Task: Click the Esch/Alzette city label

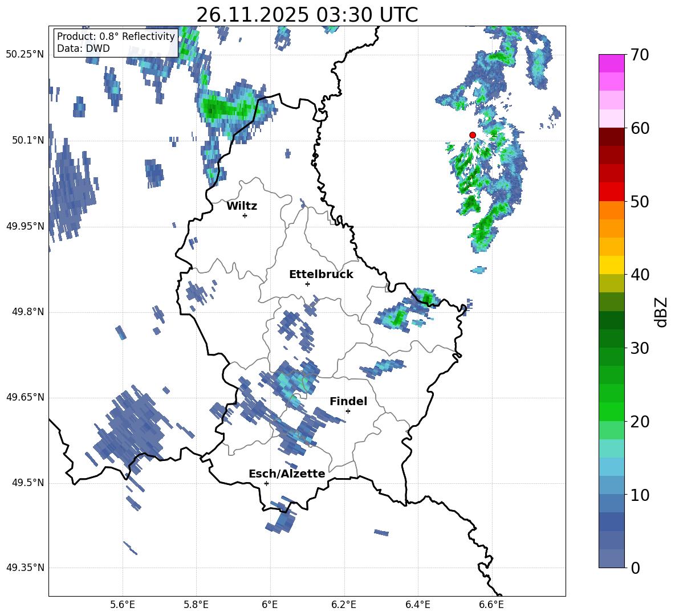Action: click(287, 474)
